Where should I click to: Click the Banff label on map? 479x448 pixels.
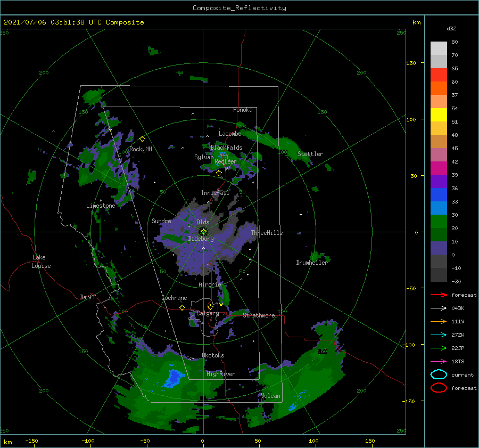[x=88, y=297]
